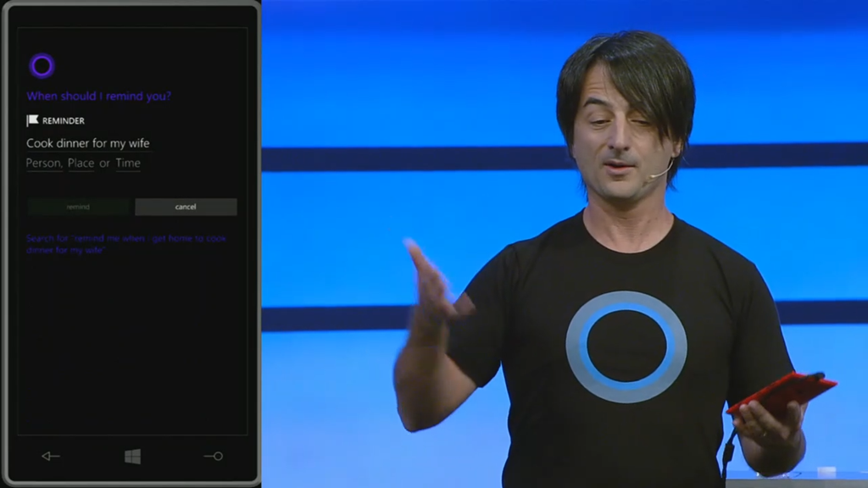Tap the purple Cortana circle icon
Image resolution: width=868 pixels, height=488 pixels.
[x=42, y=66]
